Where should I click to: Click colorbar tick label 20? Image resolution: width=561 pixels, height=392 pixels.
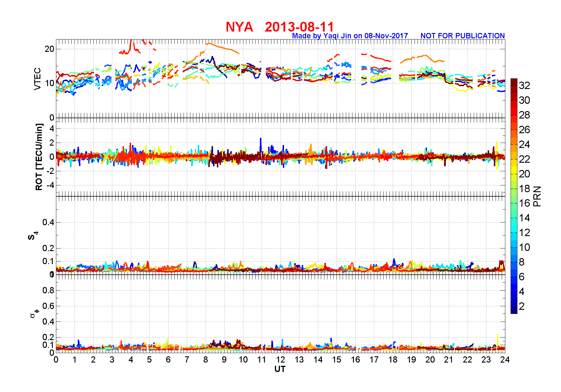pyautogui.click(x=524, y=174)
